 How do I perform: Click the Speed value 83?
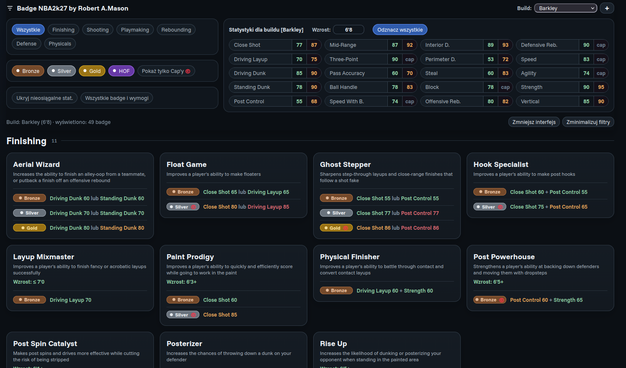(x=586, y=59)
